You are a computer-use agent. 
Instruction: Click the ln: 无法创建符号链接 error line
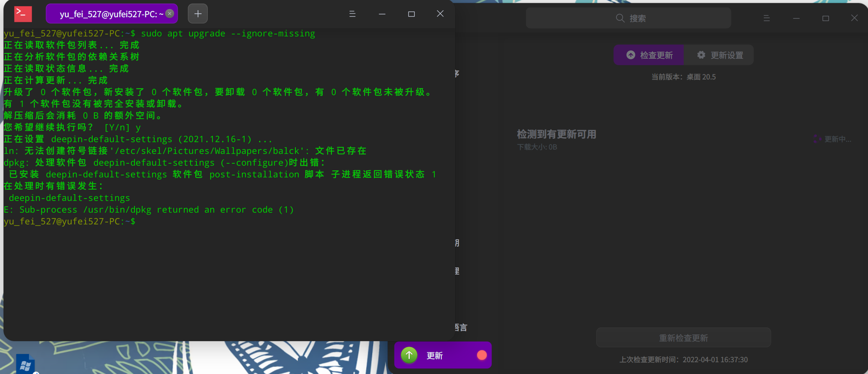[x=185, y=151]
